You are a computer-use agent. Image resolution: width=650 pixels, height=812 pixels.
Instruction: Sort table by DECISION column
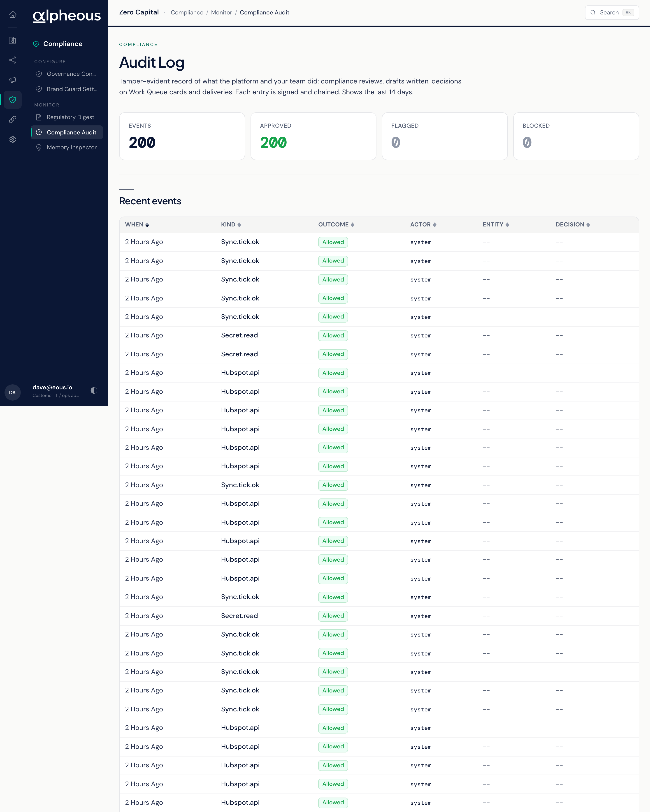[x=573, y=224]
